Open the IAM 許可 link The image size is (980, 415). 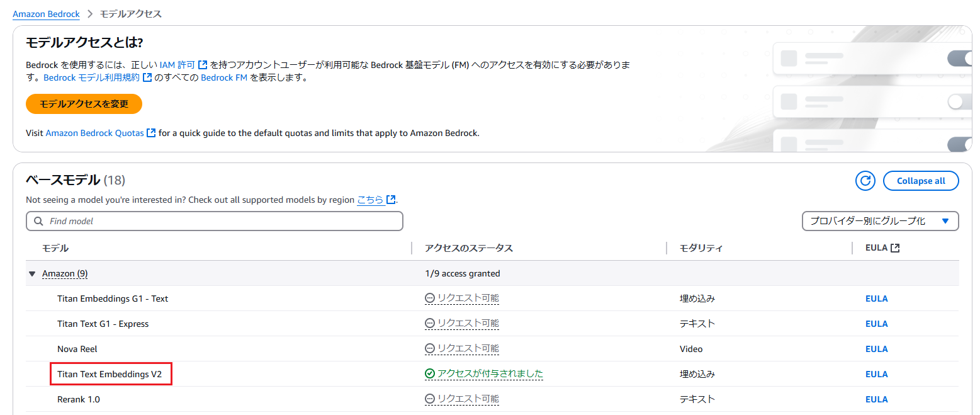point(177,65)
